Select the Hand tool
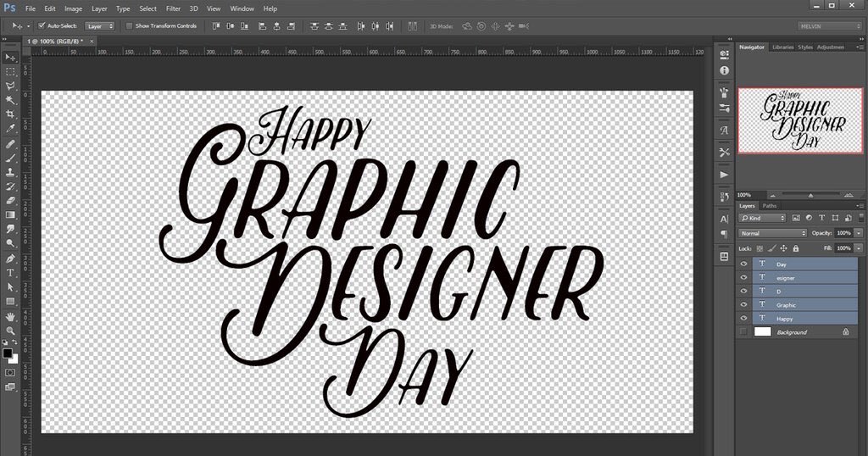Screen dimensions: 868x456 click(x=10, y=316)
